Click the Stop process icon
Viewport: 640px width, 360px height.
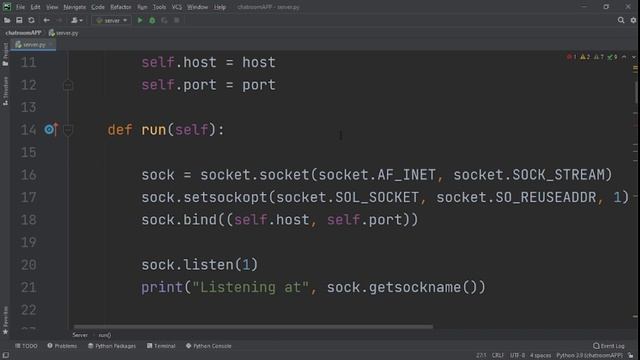177,20
